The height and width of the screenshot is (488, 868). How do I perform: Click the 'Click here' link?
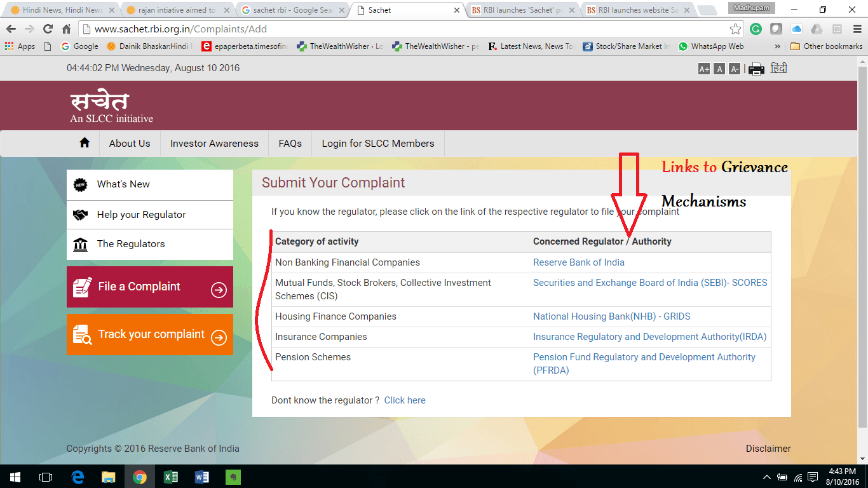pyautogui.click(x=405, y=400)
